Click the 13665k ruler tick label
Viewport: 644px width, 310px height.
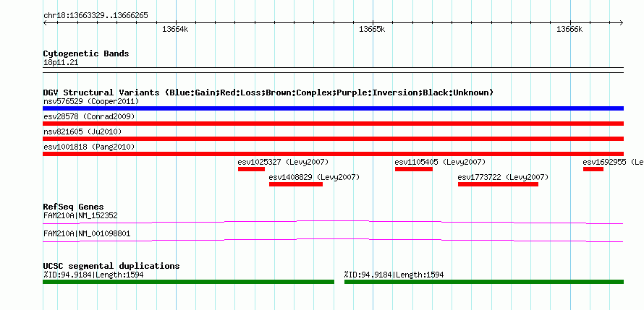point(372,29)
